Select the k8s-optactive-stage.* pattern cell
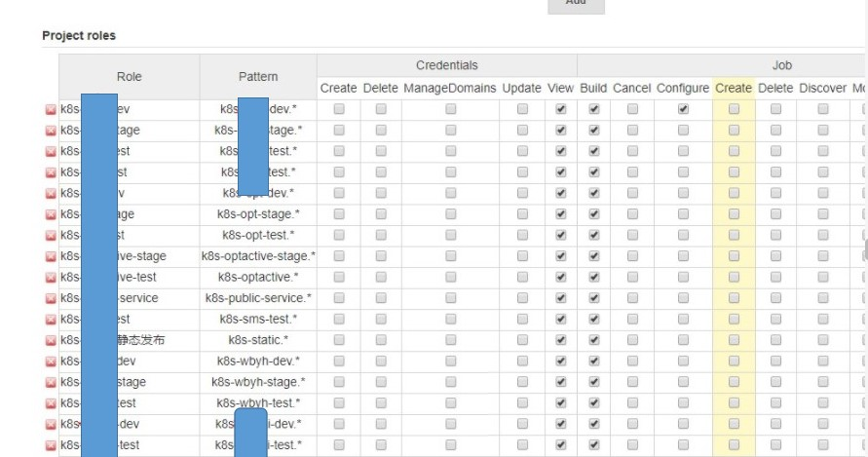 pos(258,256)
